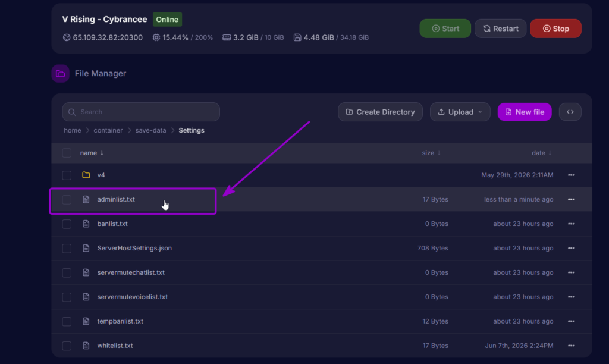Click the memory usage icon
Screen dimensions: 609x364
227,37
